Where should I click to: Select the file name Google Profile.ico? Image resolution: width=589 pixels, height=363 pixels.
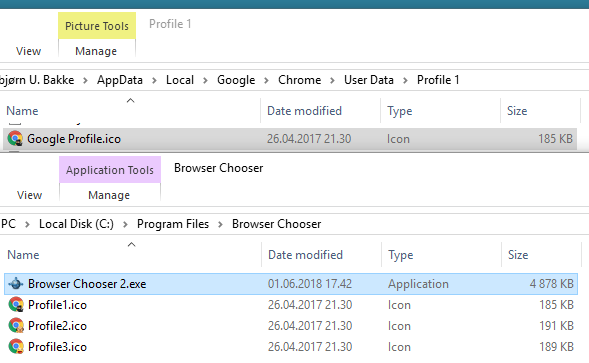pos(74,139)
